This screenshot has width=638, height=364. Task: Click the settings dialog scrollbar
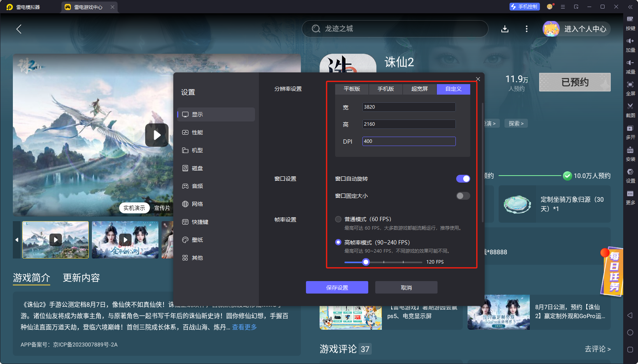click(483, 162)
